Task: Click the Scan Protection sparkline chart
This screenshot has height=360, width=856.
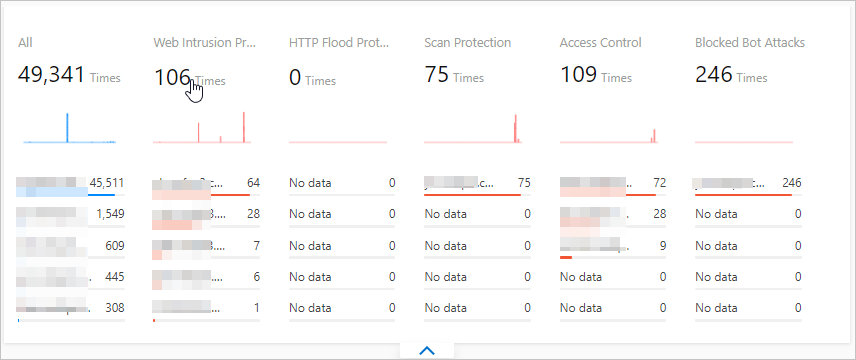Action: [473, 129]
